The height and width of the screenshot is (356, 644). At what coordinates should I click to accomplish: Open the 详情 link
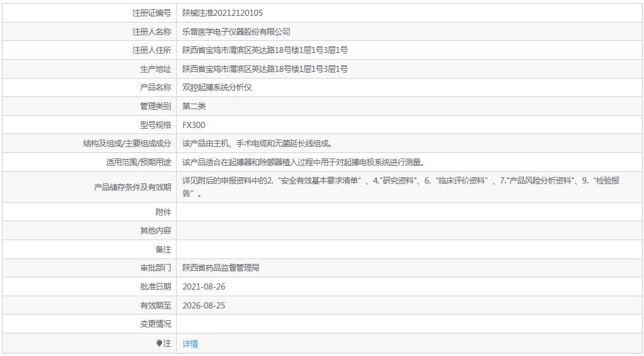[x=190, y=344]
